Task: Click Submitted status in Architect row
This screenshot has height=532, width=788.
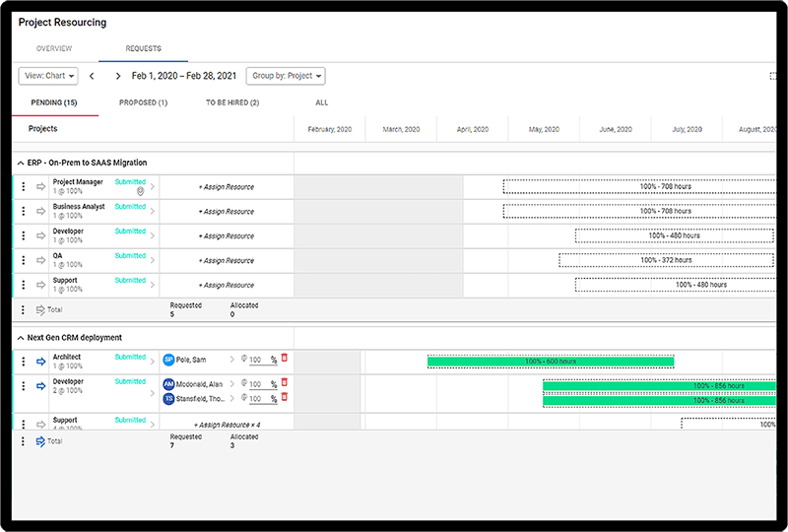Action: click(x=130, y=357)
